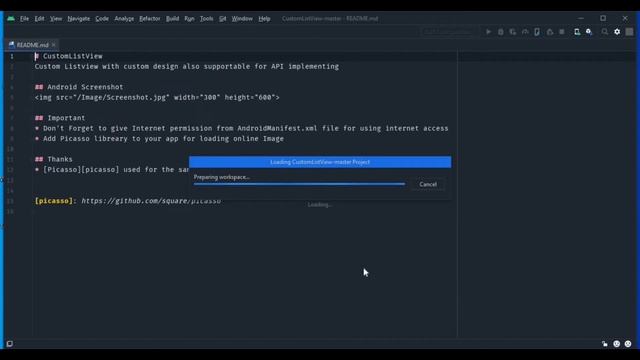Open the Refactor menu
Viewport: 640px width, 360px height.
[x=150, y=19]
